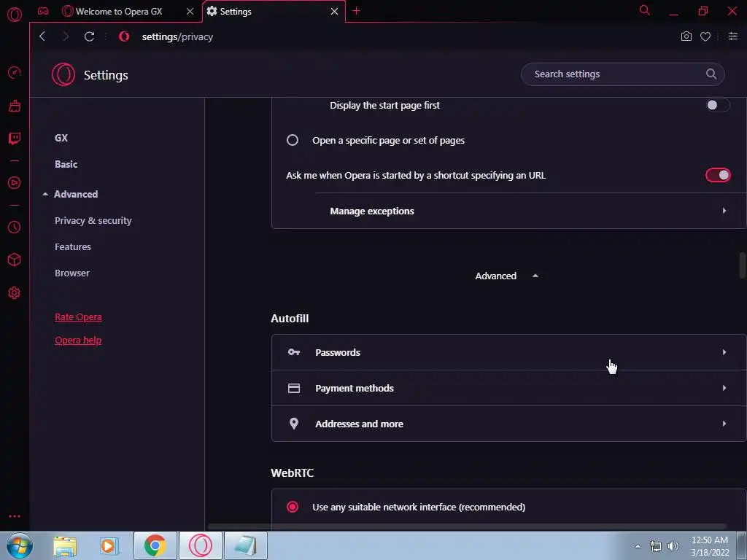Image resolution: width=747 pixels, height=560 pixels.
Task: Add page to bookmarks heart icon
Action: click(705, 36)
